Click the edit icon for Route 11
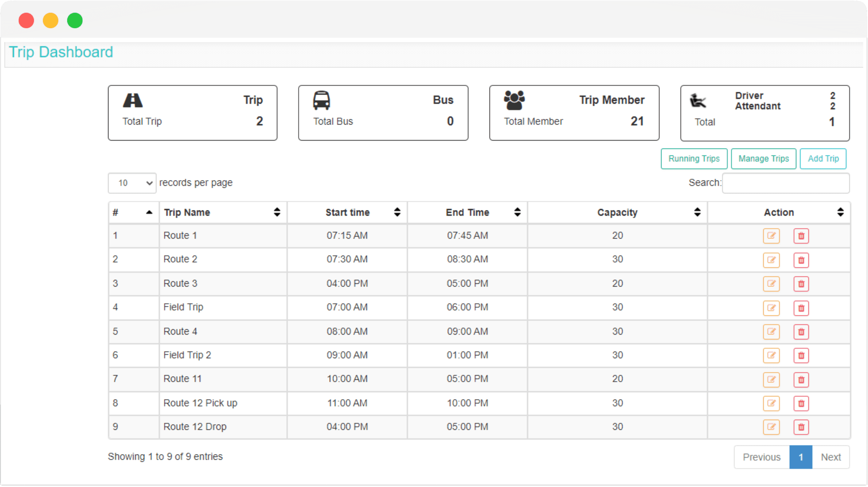 click(771, 379)
